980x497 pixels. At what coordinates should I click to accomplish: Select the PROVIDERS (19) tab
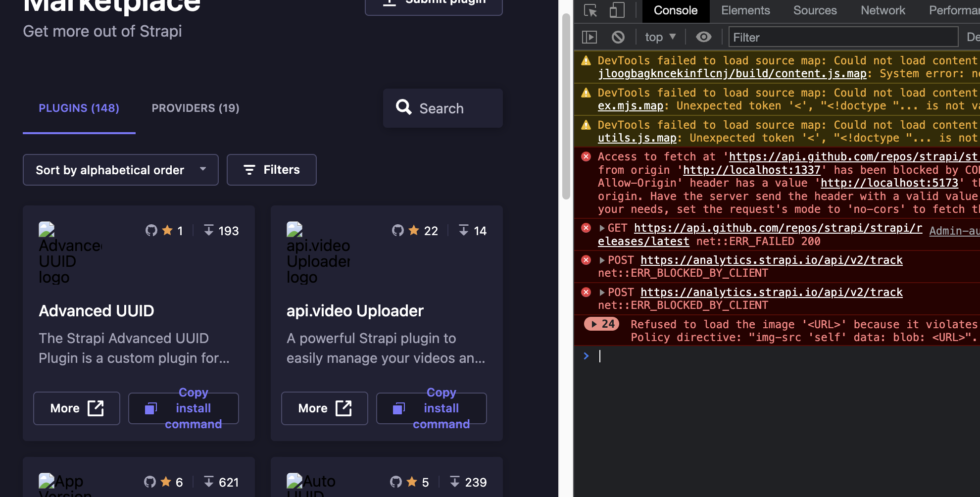tap(196, 108)
